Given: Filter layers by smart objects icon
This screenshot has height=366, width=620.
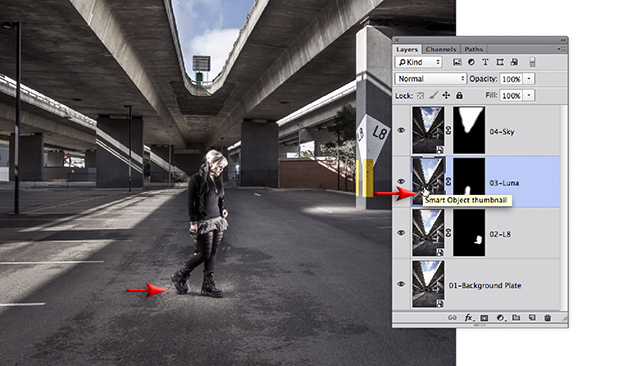Looking at the screenshot, I should [514, 62].
